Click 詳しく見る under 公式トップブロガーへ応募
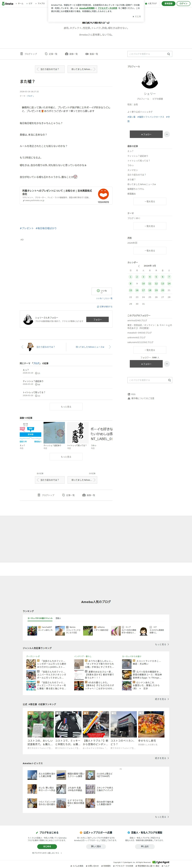The width and height of the screenshot is (192, 868). coord(96,846)
